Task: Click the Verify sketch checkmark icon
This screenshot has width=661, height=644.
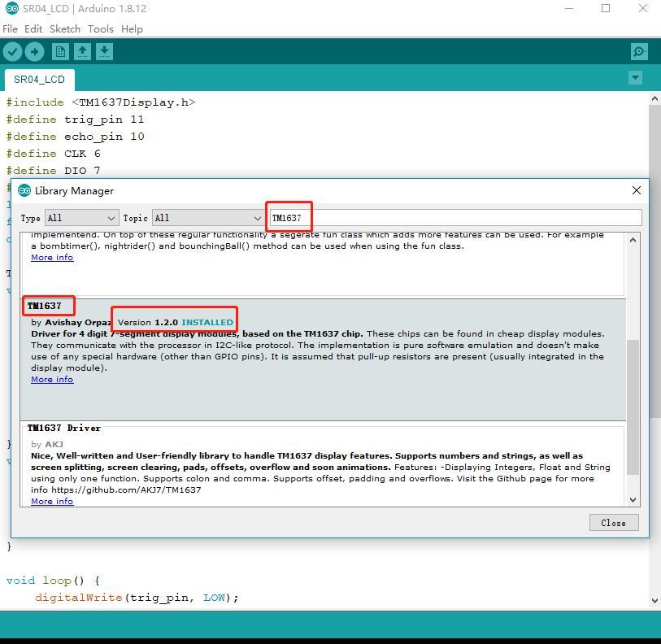Action: tap(13, 52)
